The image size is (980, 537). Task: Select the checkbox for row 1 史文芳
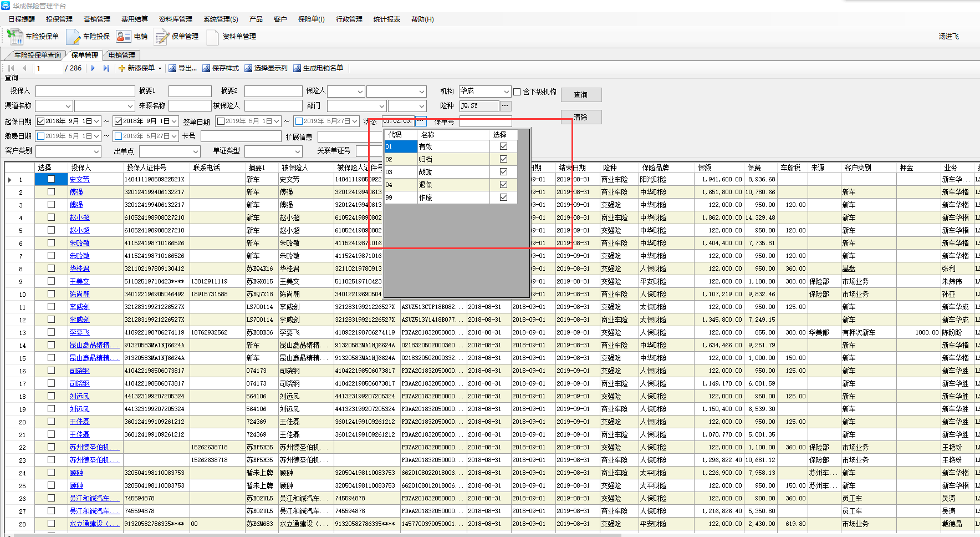pyautogui.click(x=51, y=179)
